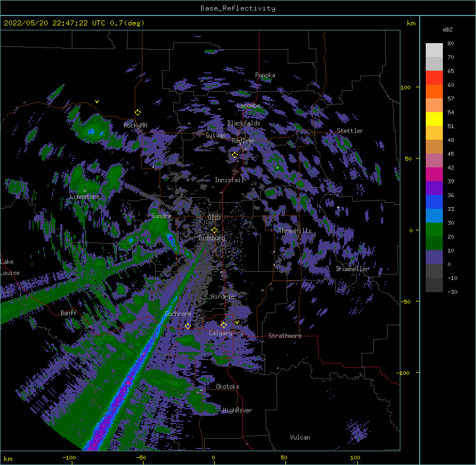Click the Blackfalds city label
Screen dimensions: 476x465
coord(244,123)
